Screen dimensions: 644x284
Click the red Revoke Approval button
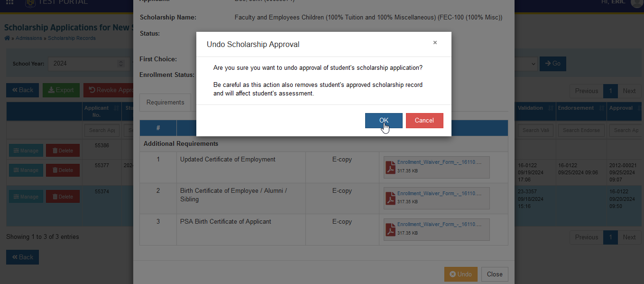pos(109,90)
